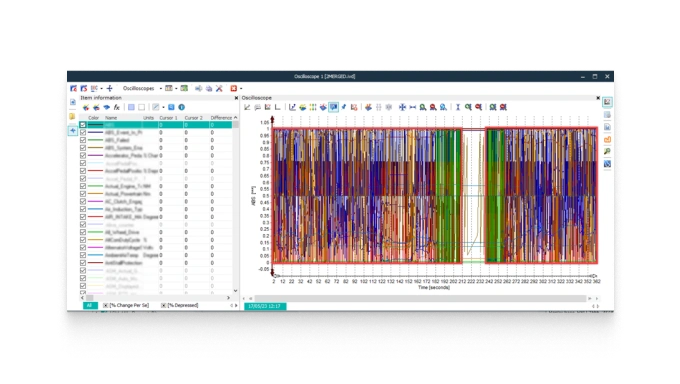
Task: Click the horizontal fit arrows icon in oscilloscope toolbar
Action: tap(412, 107)
